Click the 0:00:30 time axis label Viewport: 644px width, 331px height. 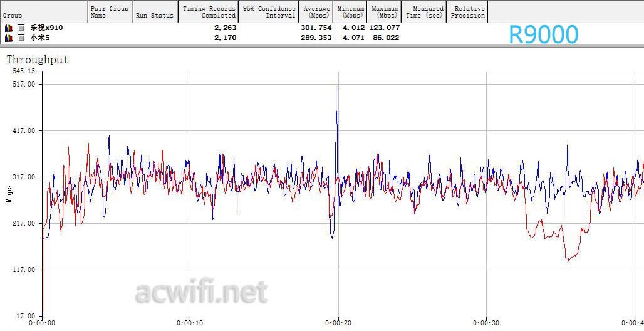(x=486, y=323)
